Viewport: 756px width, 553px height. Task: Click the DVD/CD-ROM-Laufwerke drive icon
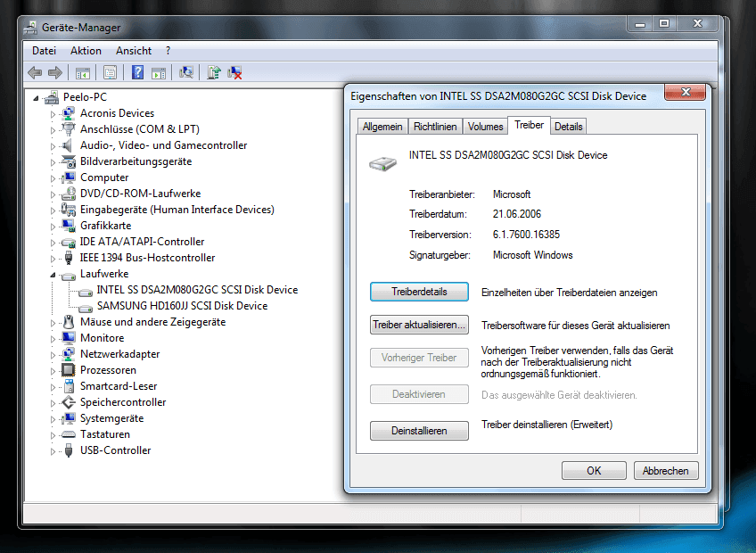[69, 194]
